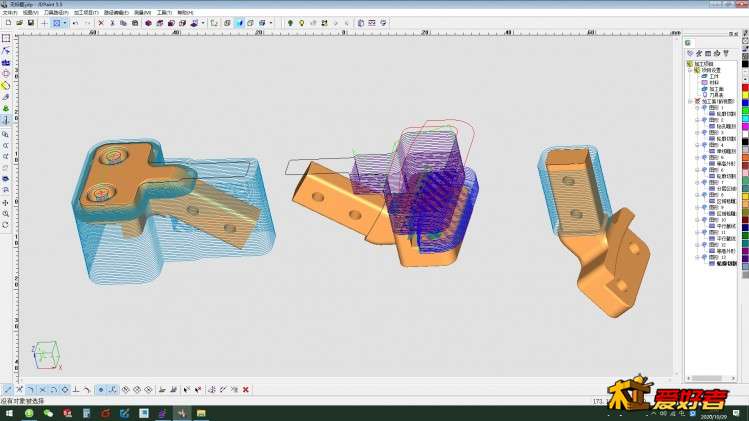Open the 帮助(H) menu
Viewport: 749px width, 421px height.
pyautogui.click(x=185, y=12)
